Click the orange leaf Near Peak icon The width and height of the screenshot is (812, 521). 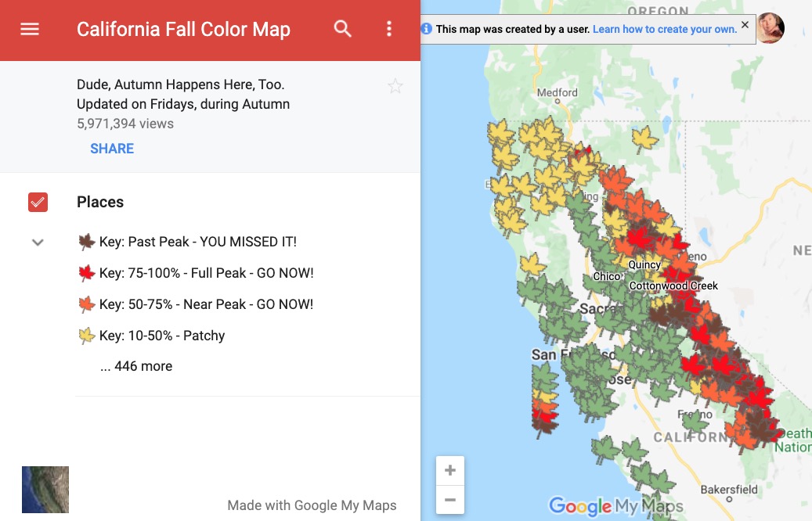pyautogui.click(x=86, y=304)
